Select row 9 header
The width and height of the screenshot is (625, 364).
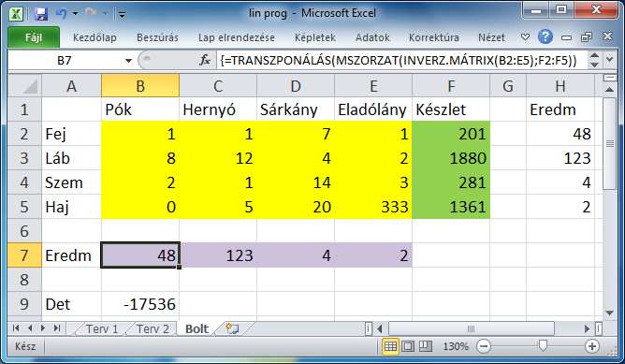pyautogui.click(x=24, y=304)
